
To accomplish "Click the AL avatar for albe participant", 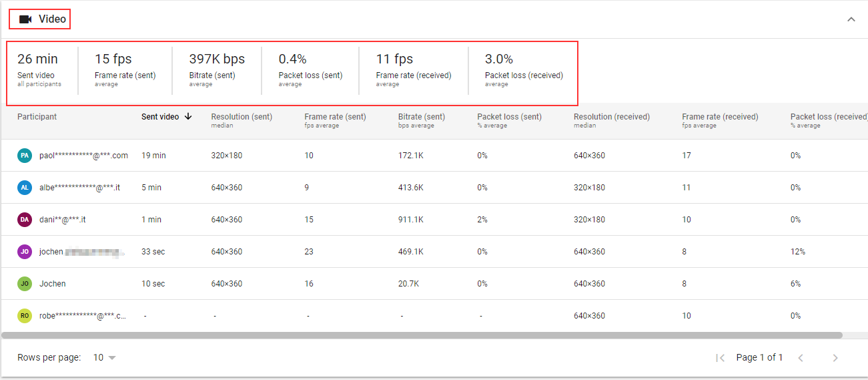I will [x=25, y=188].
